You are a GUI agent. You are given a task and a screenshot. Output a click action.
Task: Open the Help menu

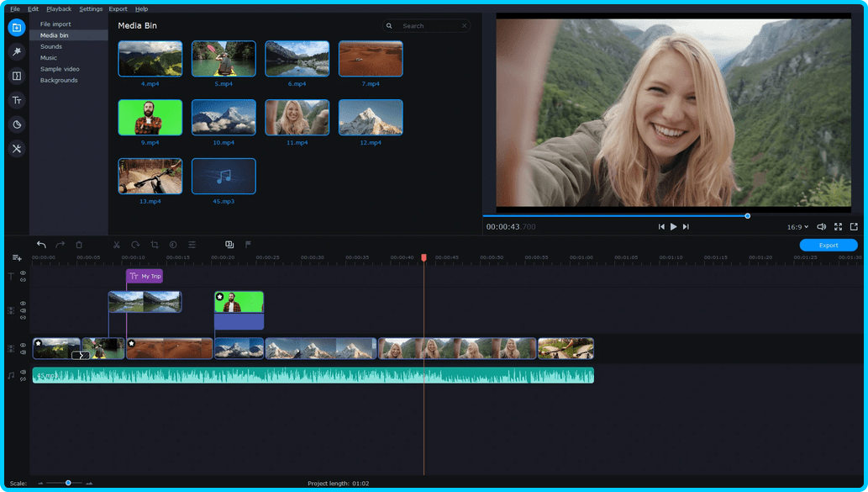[142, 9]
